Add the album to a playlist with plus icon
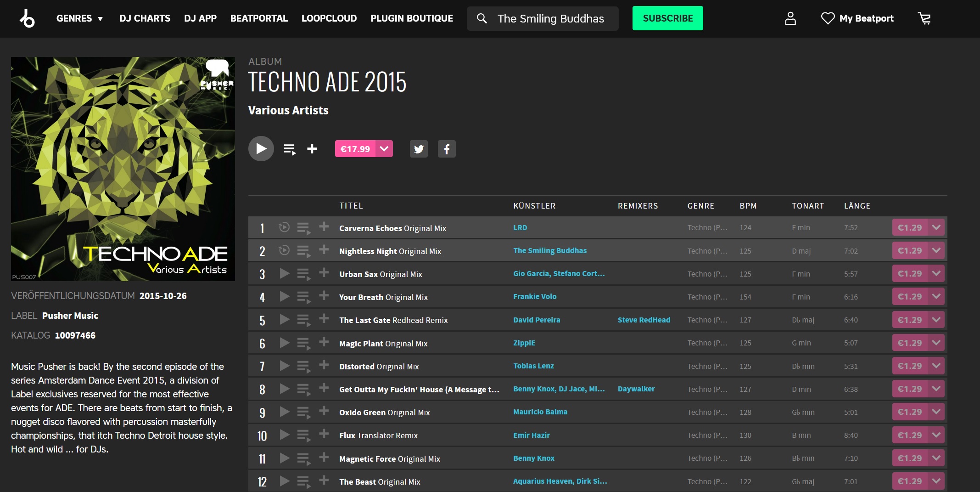Screen dimensions: 980x492 [312, 148]
